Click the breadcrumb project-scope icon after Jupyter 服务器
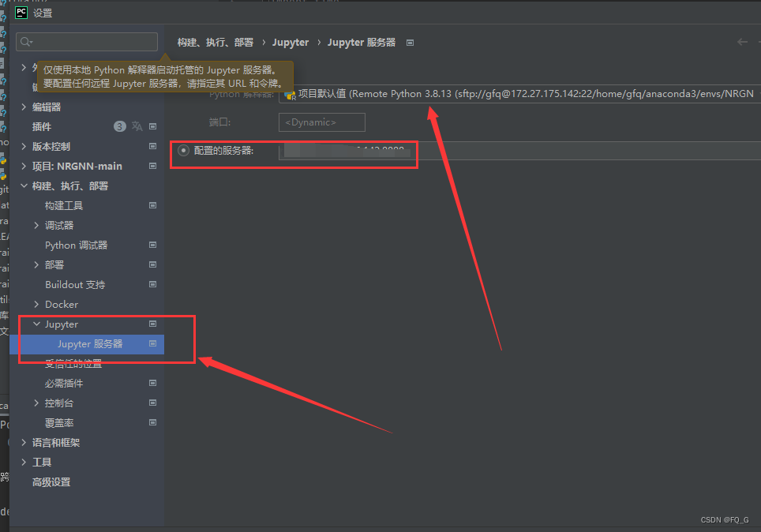The width and height of the screenshot is (761, 532). pos(410,43)
